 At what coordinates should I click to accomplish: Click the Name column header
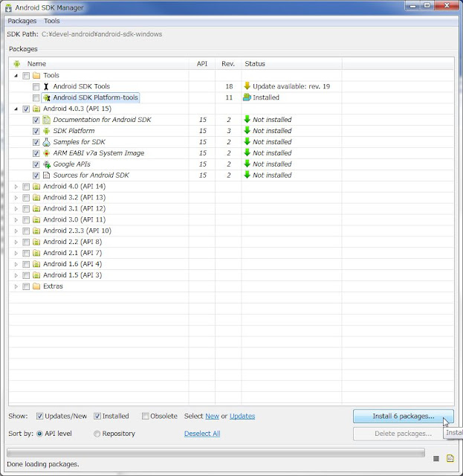click(x=99, y=64)
